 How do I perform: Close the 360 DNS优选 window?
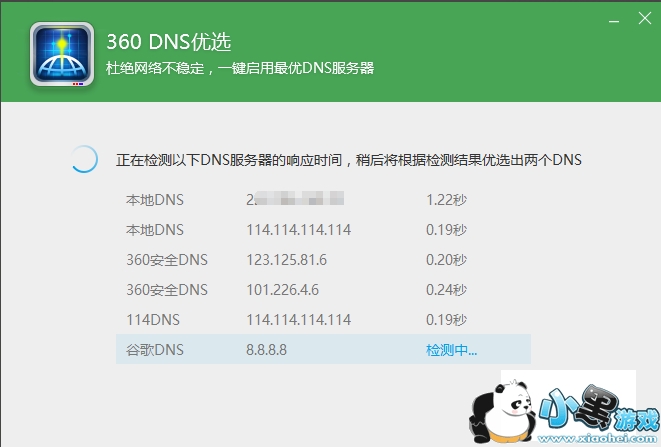645,18
